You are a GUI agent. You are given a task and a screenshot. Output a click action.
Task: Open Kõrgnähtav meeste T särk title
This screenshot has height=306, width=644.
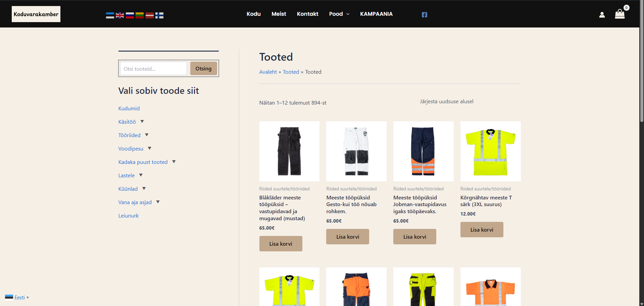click(486, 201)
